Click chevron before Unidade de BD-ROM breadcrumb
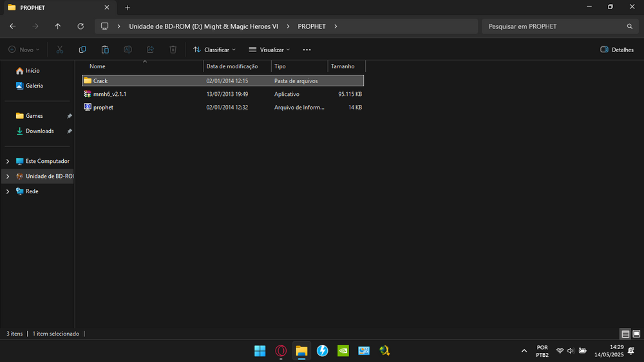644x362 pixels. (118, 26)
